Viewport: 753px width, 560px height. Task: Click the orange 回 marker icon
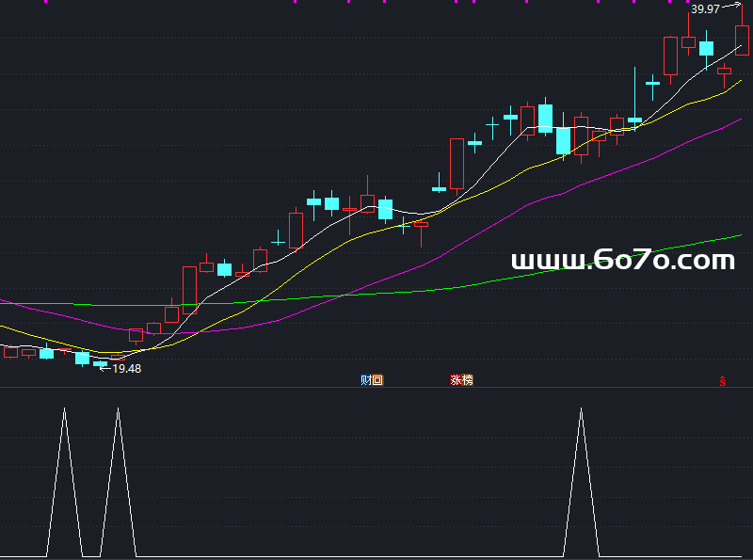point(378,380)
